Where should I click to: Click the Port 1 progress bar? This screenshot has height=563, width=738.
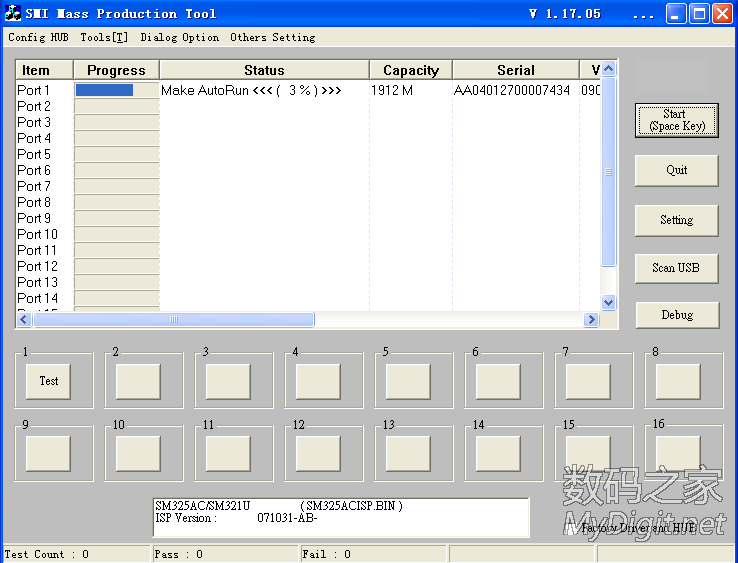116,90
